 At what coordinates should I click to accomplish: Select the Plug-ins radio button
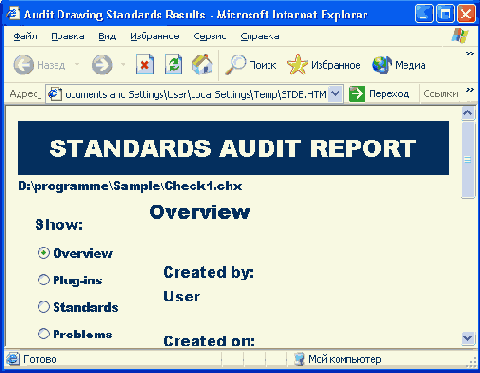pyautogui.click(x=43, y=280)
